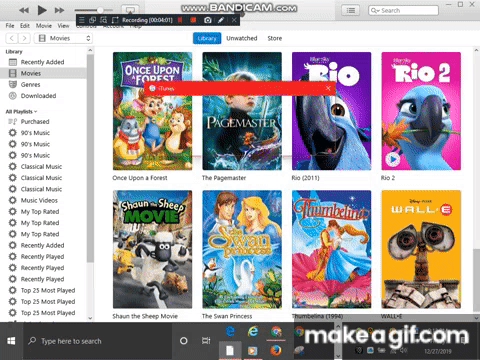The image size is (480, 360).
Task: Open Internet Explorer from the taskbar
Action: (253, 331)
